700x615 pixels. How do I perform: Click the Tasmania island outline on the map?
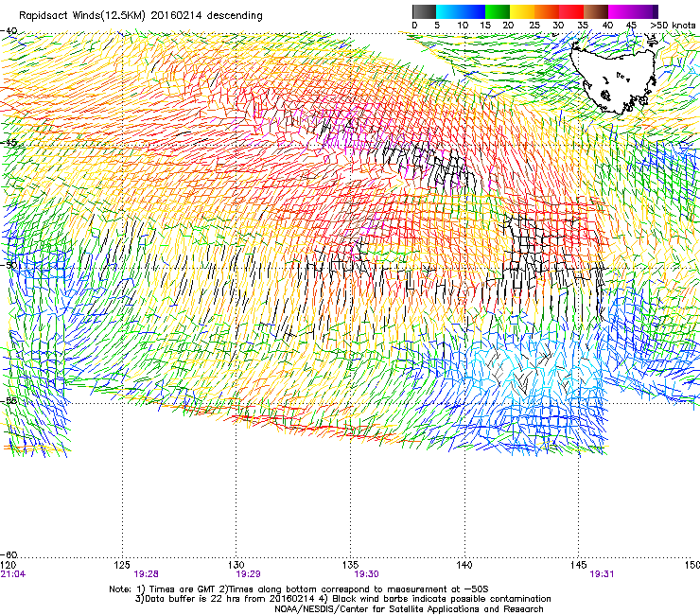[x=614, y=79]
